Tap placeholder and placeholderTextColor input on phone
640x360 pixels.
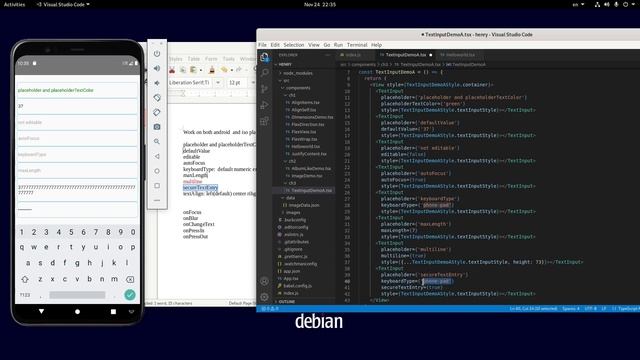[x=77, y=90]
